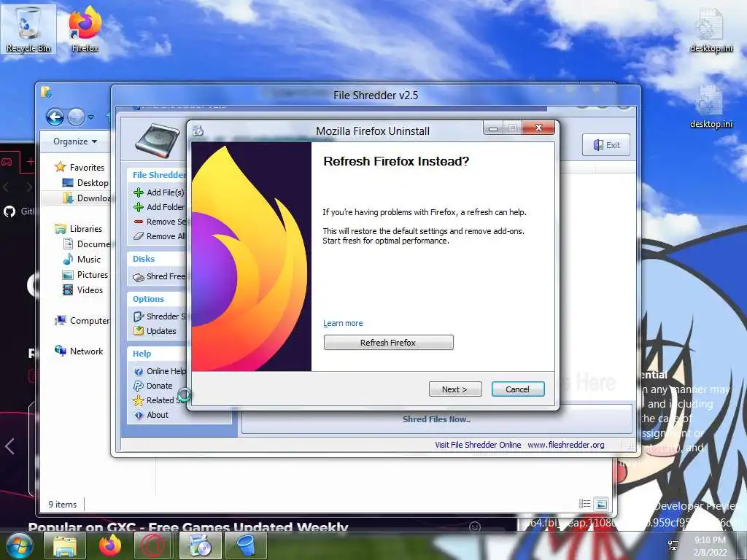Open Documents library in Explorer sidebar
Viewport: 747px width, 560px height.
tap(87, 244)
